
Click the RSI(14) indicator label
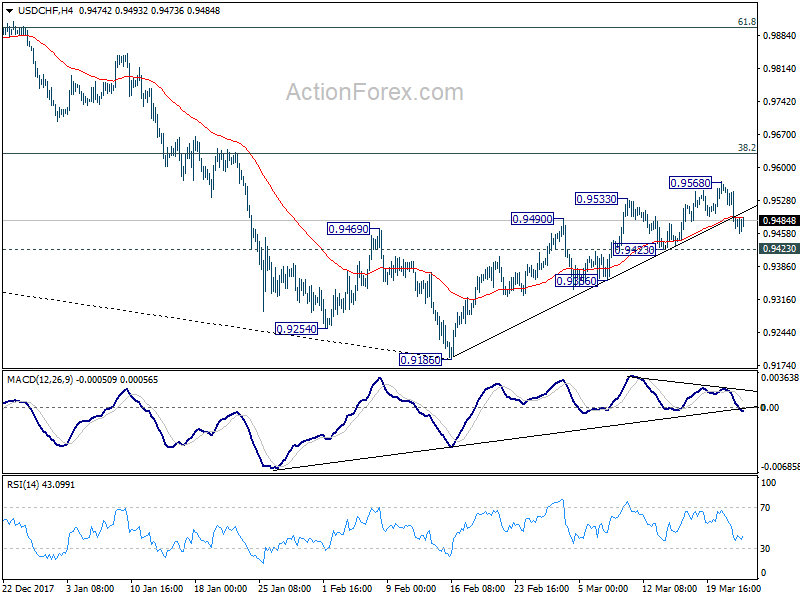coord(23,484)
